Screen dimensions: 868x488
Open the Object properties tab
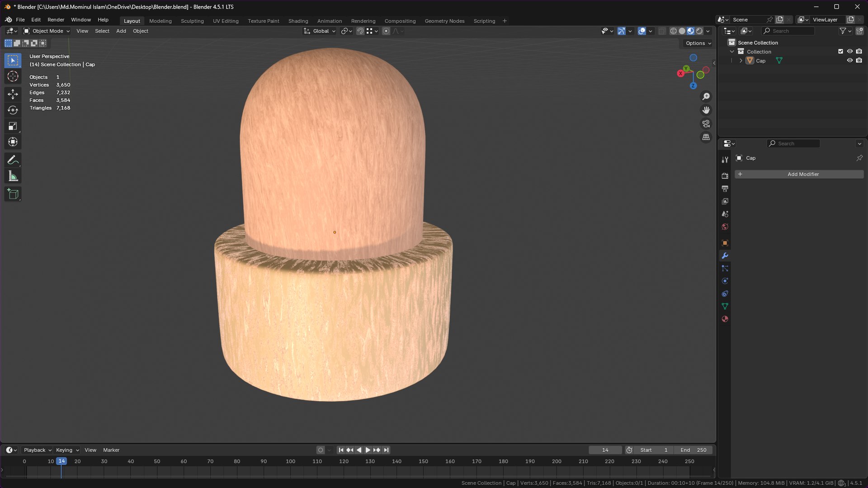(x=725, y=243)
